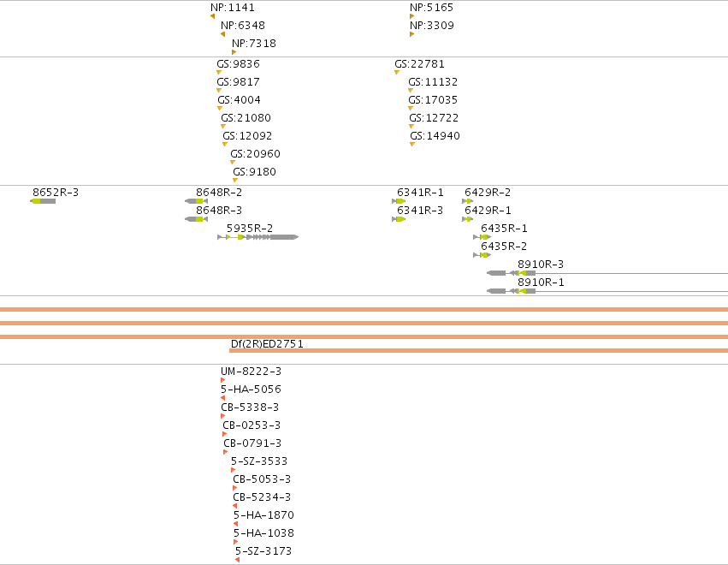Select the GS:12092 label
The image size is (728, 565).
pyautogui.click(x=247, y=136)
